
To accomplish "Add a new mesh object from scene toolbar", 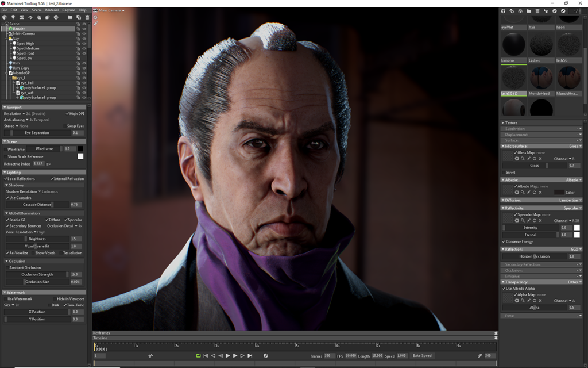I will click(5, 17).
